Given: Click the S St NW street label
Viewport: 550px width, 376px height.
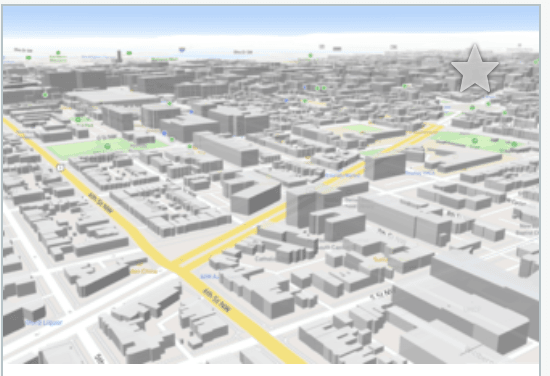Looking at the screenshot, I should click(x=381, y=294).
